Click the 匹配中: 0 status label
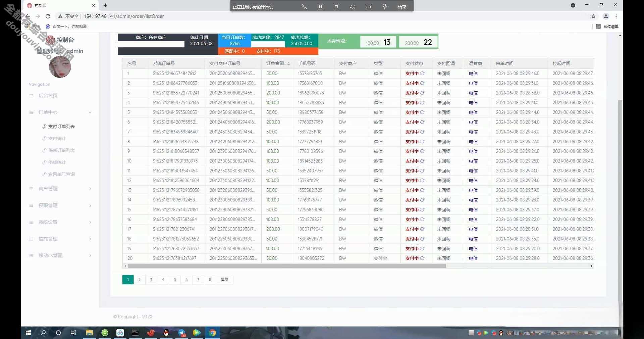This screenshot has width=644, height=339. pos(234,51)
